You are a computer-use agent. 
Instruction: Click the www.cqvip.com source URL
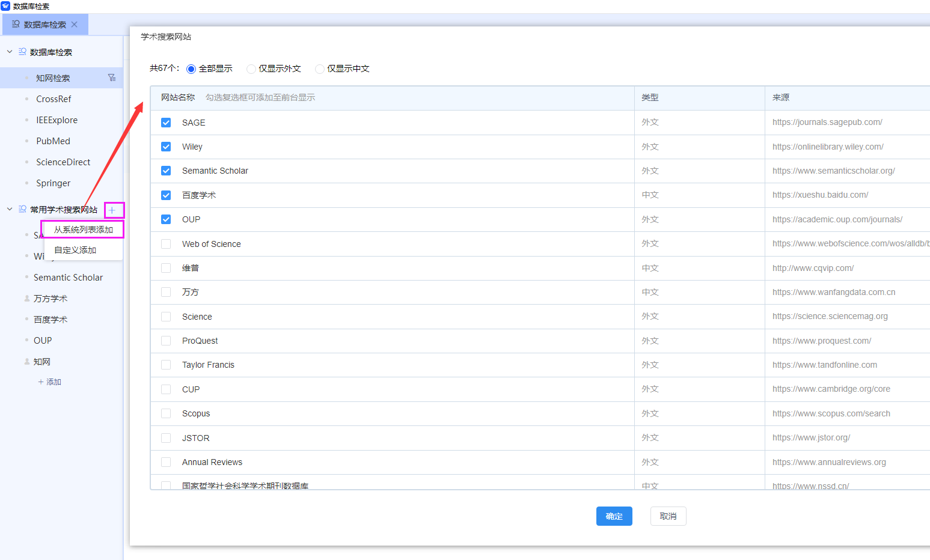pyautogui.click(x=813, y=268)
